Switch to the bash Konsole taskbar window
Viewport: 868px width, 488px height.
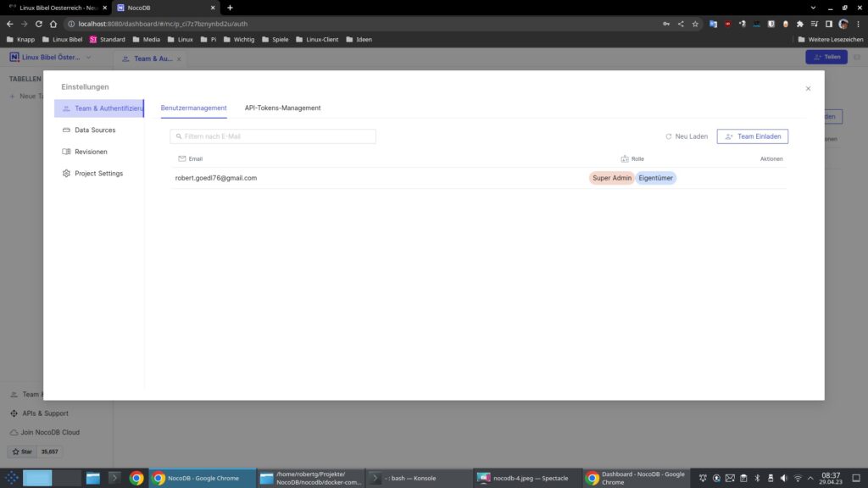point(419,478)
